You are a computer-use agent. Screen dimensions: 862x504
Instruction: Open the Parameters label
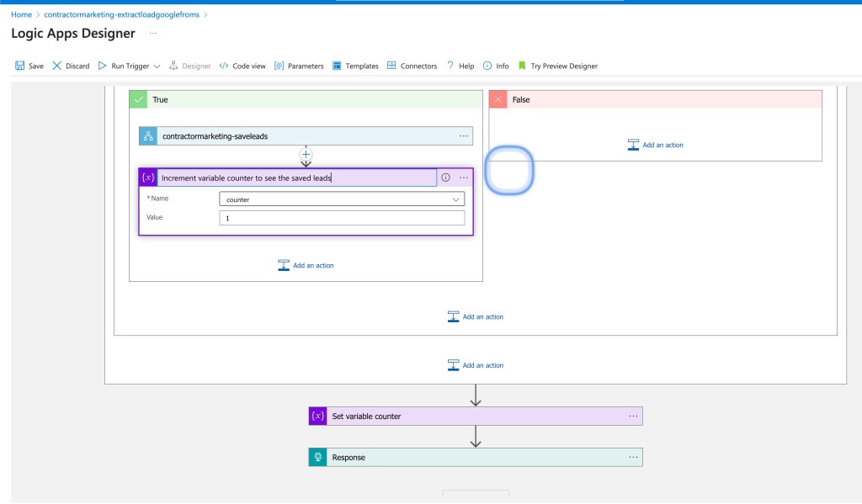point(306,66)
